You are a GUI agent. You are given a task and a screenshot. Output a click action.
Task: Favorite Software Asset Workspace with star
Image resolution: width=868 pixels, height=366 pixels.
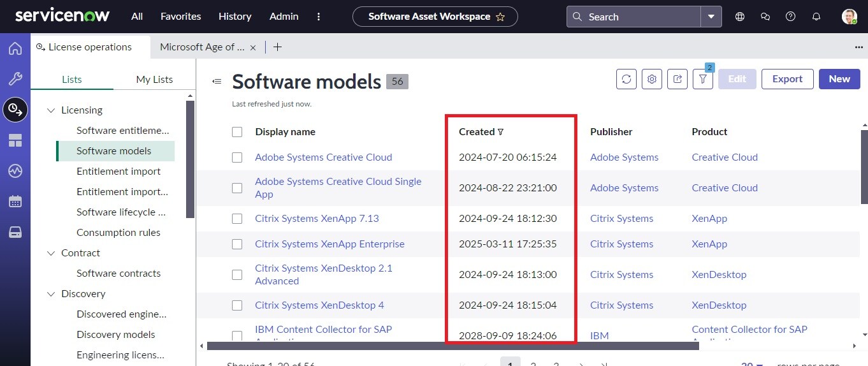500,17
